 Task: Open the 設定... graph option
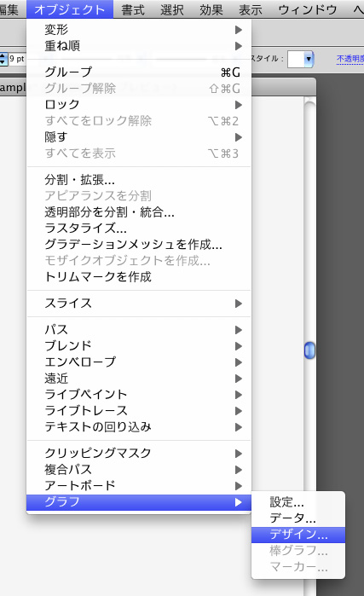pos(298,502)
